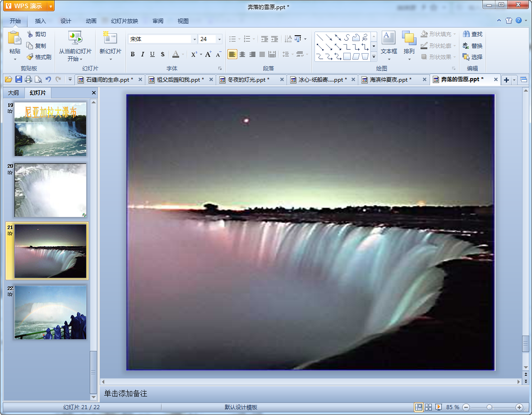
Task: Select the Format Painter brush icon
Action: click(x=30, y=57)
